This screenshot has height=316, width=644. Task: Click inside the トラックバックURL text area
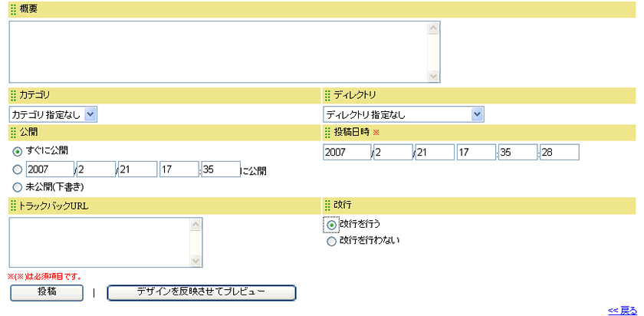click(99, 242)
